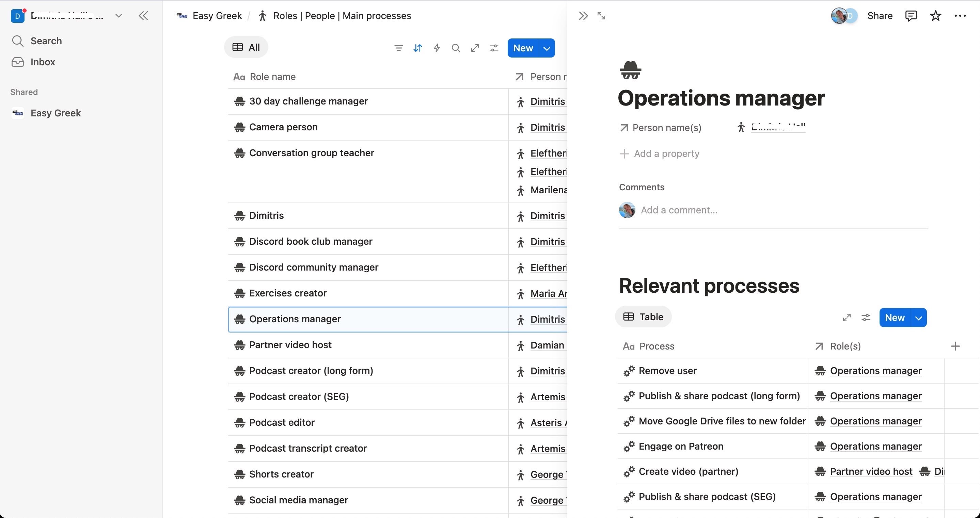Open dropdown arrow beside main New button
This screenshot has height=518, width=980.
(547, 48)
